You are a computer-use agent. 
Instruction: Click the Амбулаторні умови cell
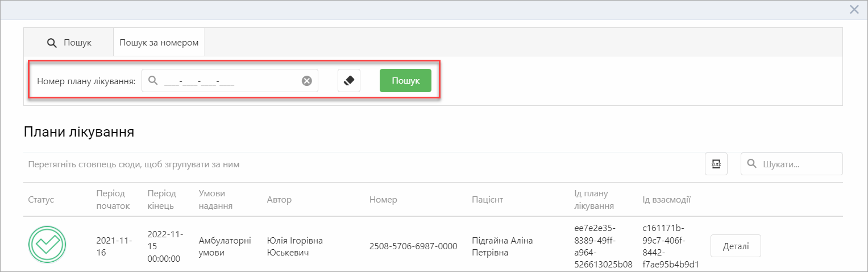coord(225,246)
